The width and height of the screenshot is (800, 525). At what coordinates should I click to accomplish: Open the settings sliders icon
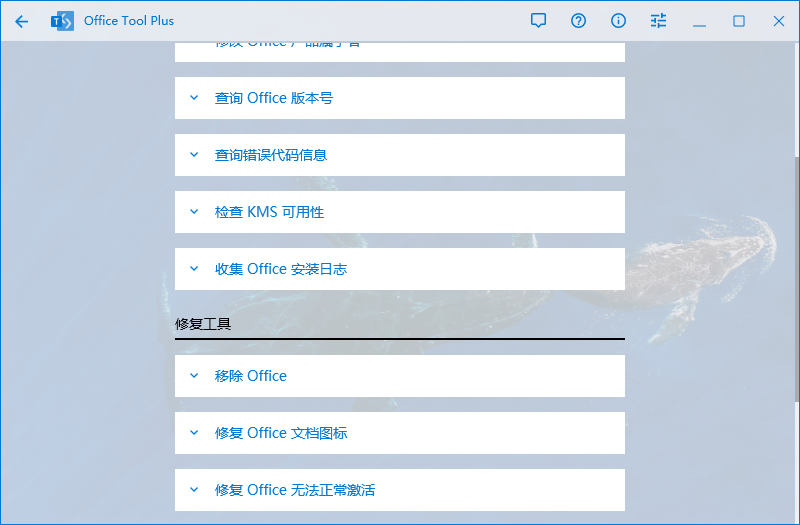pos(658,21)
